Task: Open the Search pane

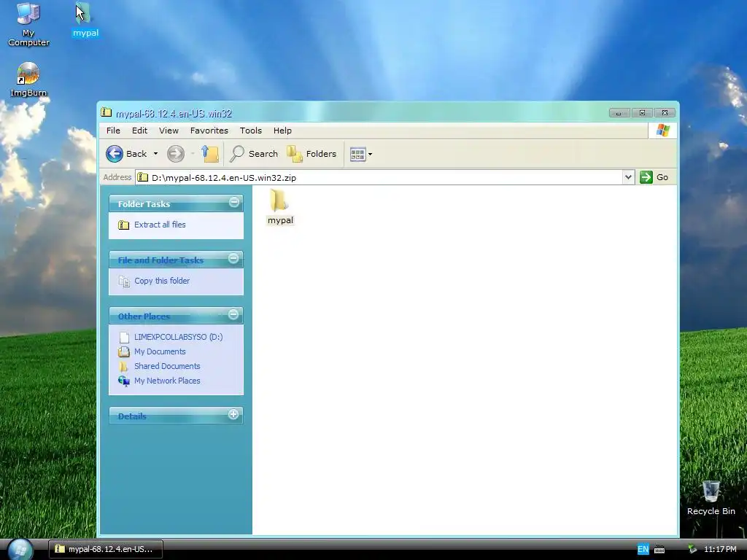Action: click(x=254, y=154)
